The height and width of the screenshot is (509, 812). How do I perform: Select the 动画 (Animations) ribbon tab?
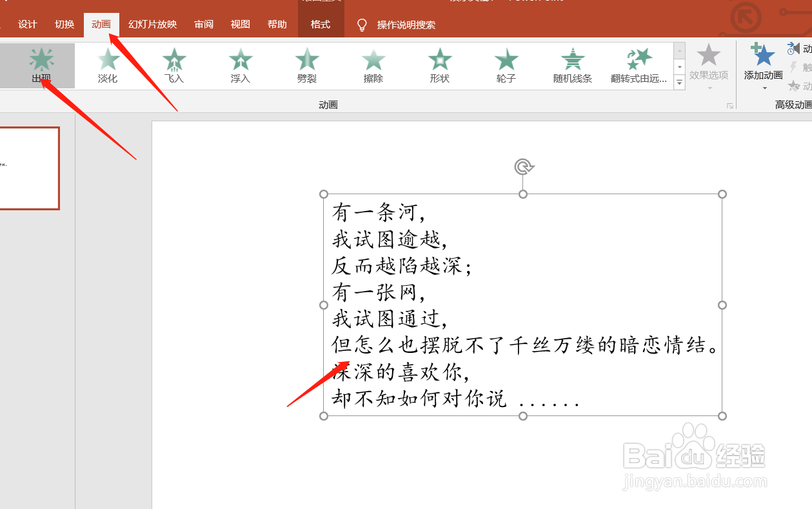coord(101,25)
